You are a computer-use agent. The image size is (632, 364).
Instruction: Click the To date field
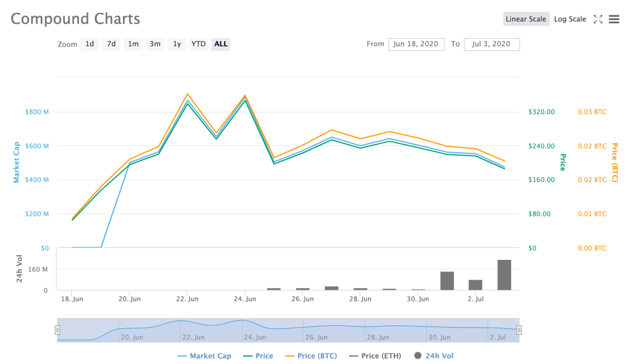[x=492, y=44]
